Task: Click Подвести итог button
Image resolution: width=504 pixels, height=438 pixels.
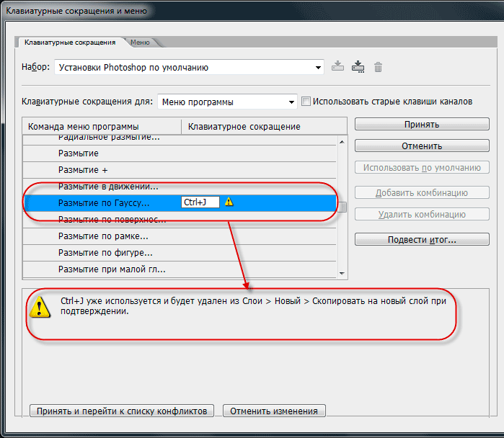Action: [x=422, y=240]
